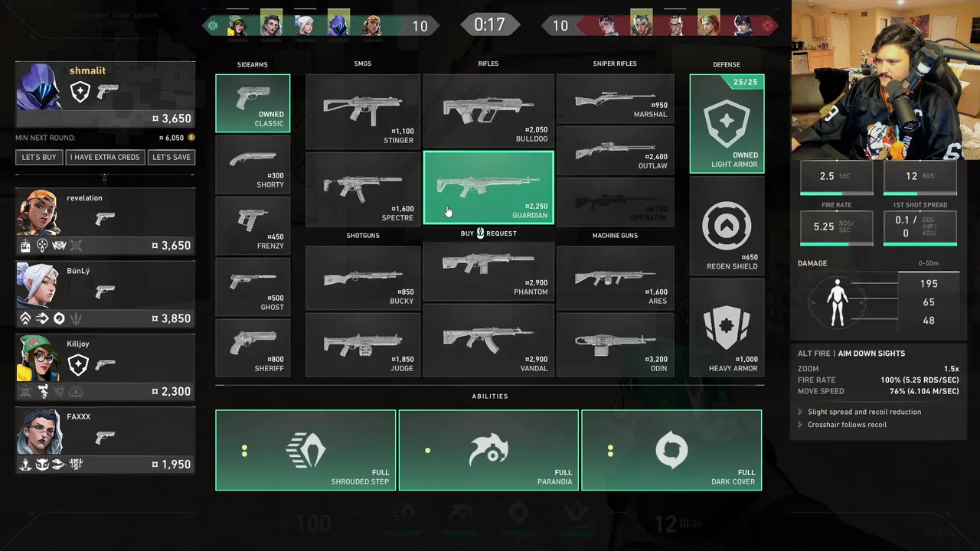The width and height of the screenshot is (980, 551).
Task: Click the left team score 10
Action: [x=420, y=26]
